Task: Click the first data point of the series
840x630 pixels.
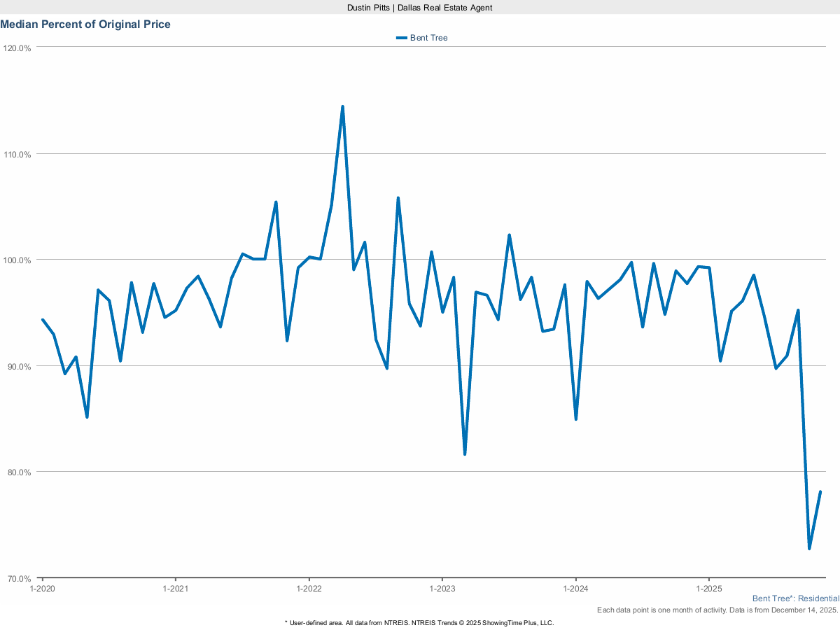Action: (x=42, y=320)
